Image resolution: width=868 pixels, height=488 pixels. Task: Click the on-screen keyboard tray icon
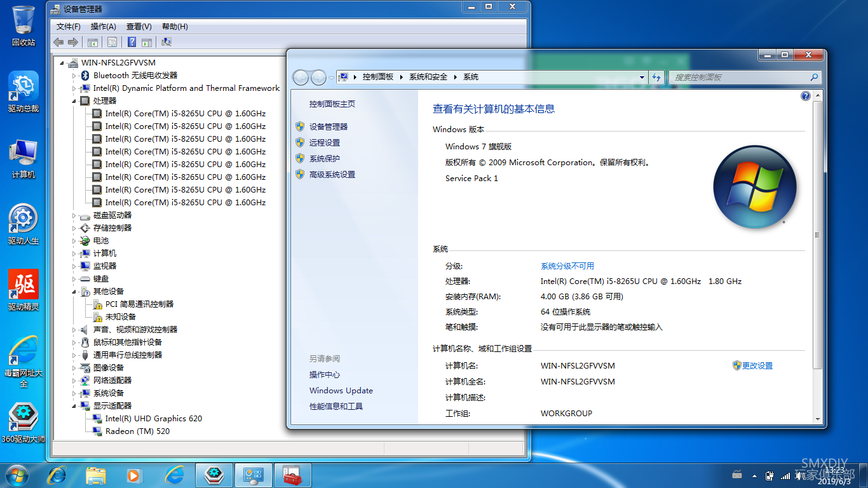[737, 475]
